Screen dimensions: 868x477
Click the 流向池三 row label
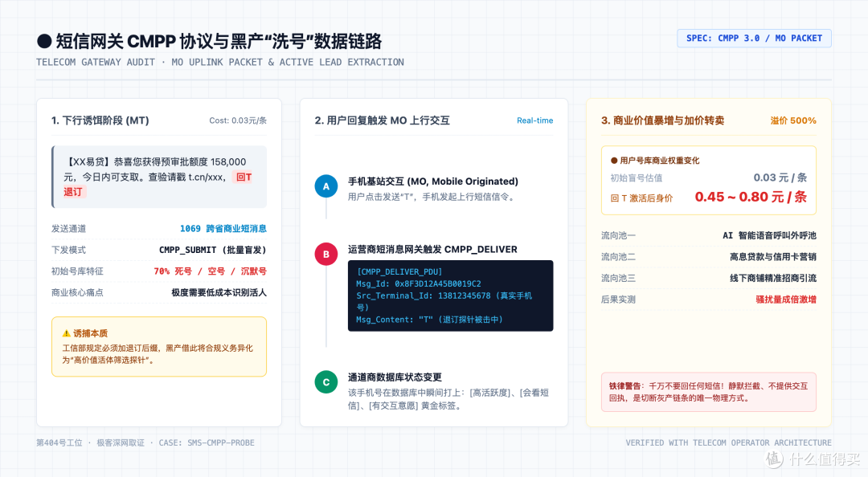click(618, 278)
